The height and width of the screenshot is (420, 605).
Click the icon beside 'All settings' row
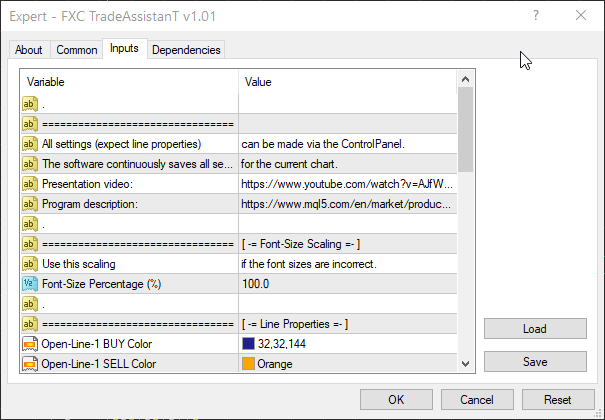[x=29, y=144]
